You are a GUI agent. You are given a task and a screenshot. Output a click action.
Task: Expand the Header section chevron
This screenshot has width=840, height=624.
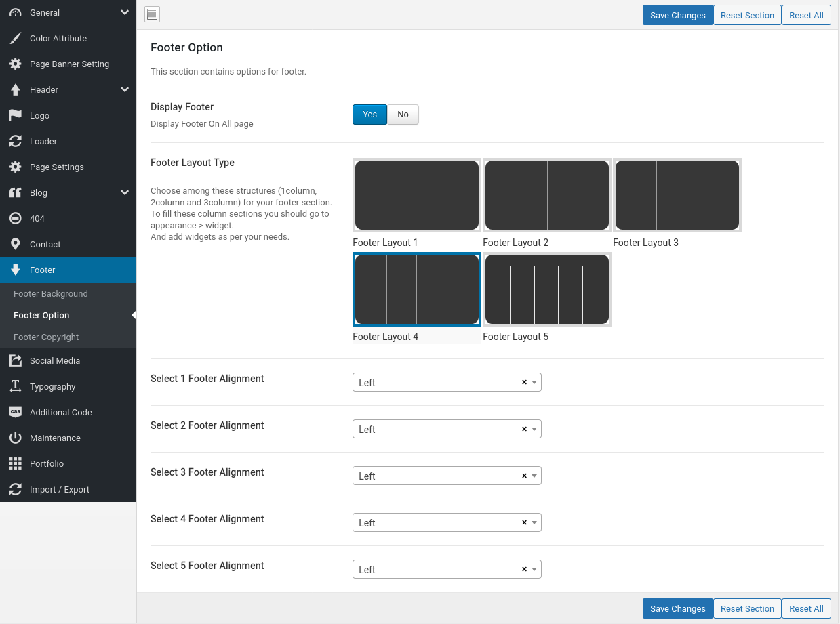pos(125,89)
